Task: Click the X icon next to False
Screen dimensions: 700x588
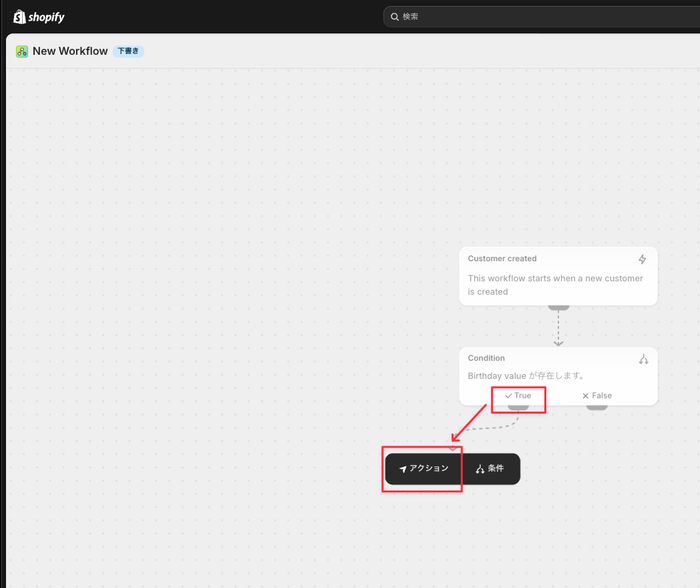Action: tap(586, 396)
